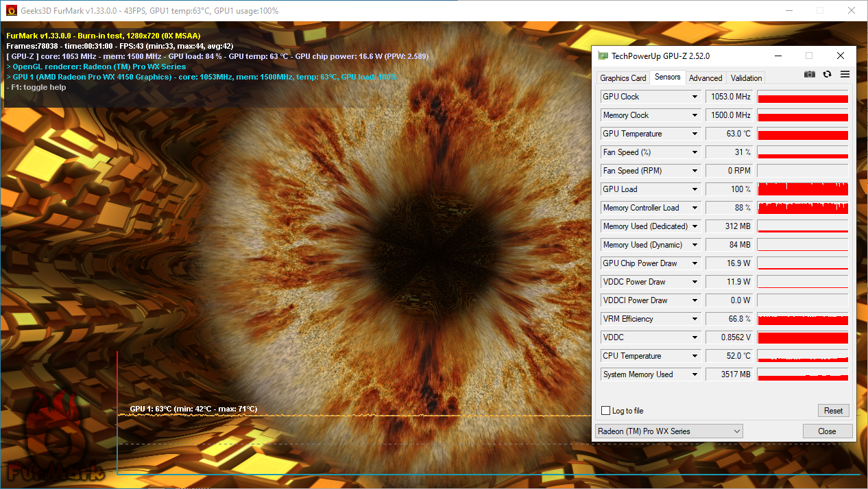Viewport: 868px width, 489px height.
Task: Expand the CPU Temperature dropdown
Action: click(x=695, y=356)
